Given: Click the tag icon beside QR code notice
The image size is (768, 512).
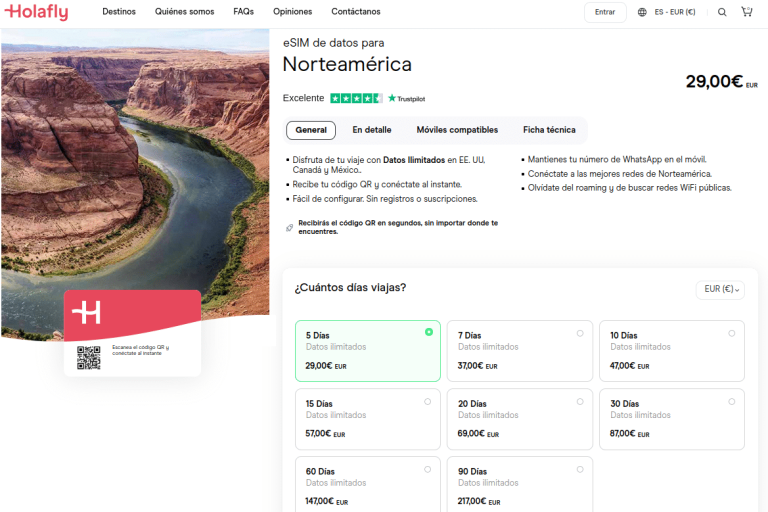Looking at the screenshot, I should pos(290,227).
